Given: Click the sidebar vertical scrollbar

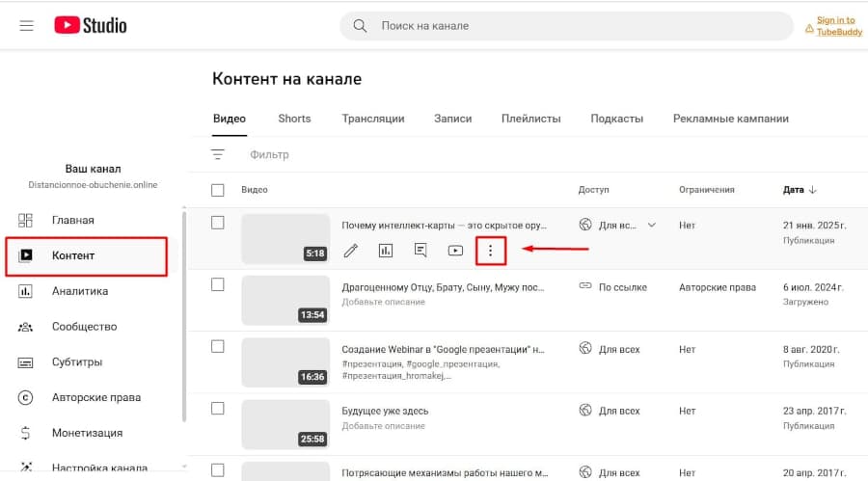Looking at the screenshot, I should click(184, 318).
